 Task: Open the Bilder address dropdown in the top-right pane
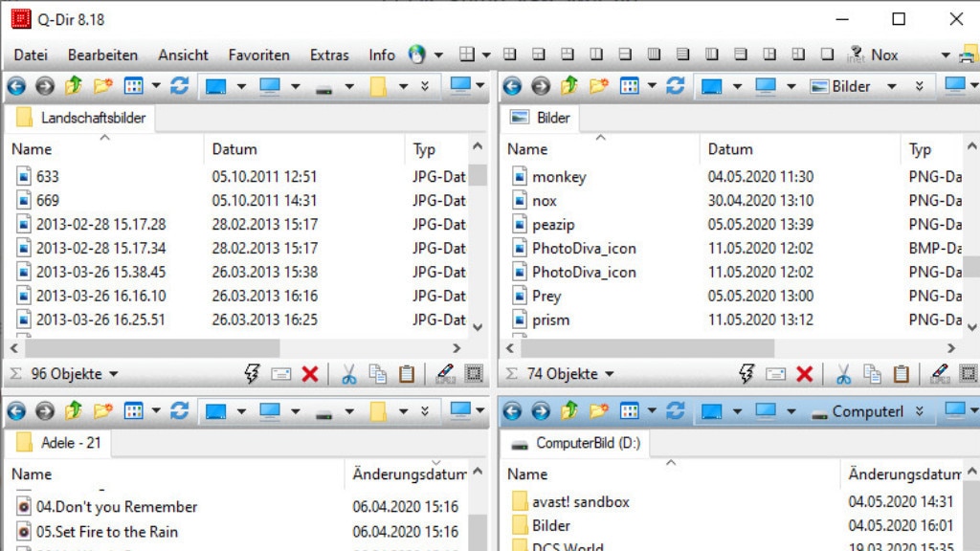coord(891,86)
